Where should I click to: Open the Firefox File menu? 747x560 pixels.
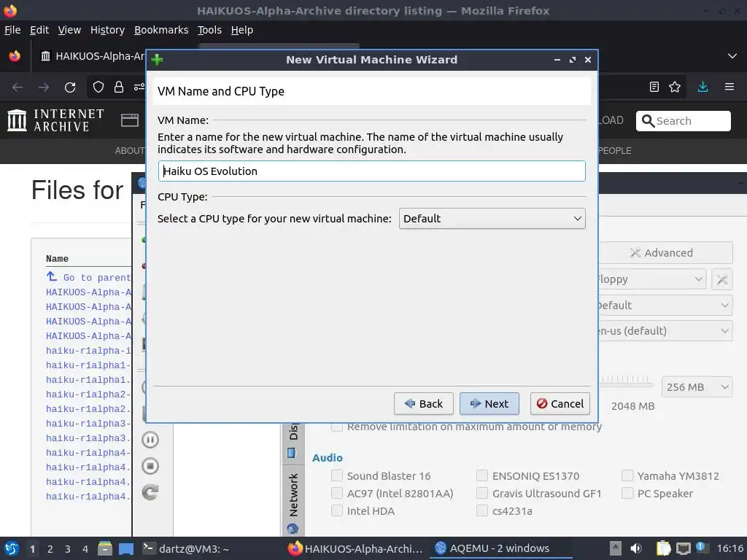point(12,30)
